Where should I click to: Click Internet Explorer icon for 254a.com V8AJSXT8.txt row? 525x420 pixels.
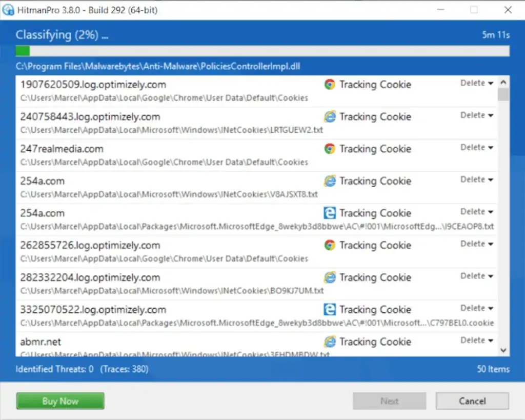pos(330,181)
